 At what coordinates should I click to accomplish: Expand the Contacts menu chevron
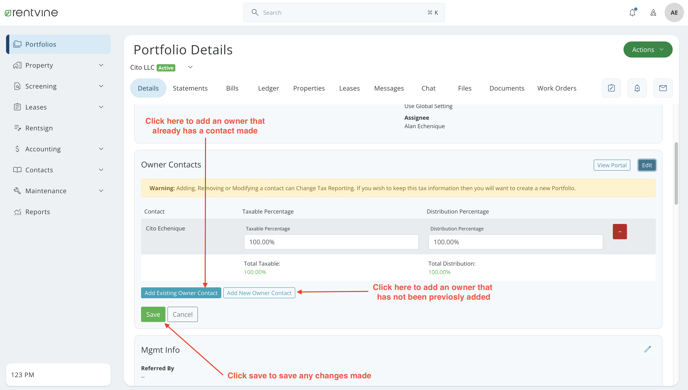click(101, 170)
